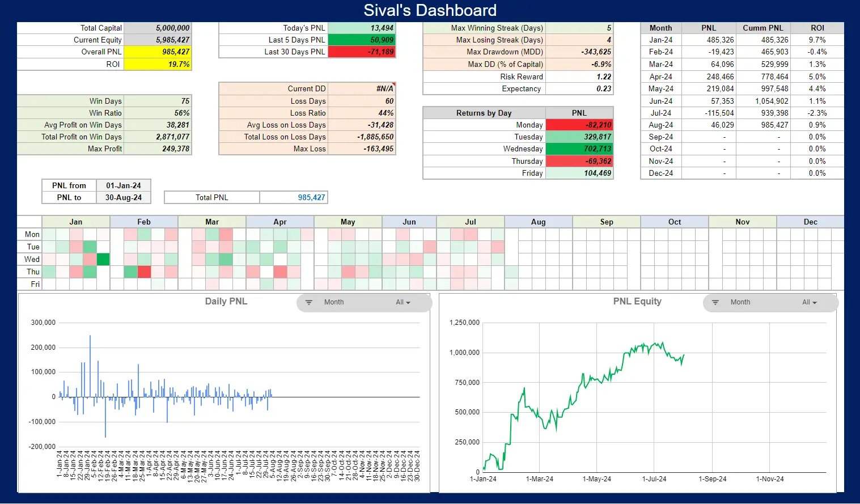
Task: Click the PNL Equity chart title
Action: click(x=637, y=302)
